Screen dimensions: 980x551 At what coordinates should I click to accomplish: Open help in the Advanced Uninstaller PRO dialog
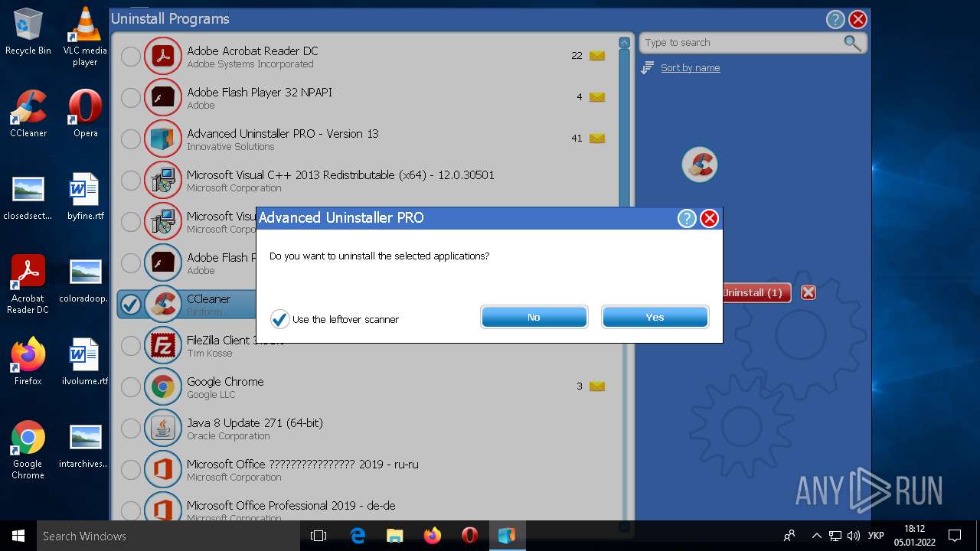click(687, 219)
